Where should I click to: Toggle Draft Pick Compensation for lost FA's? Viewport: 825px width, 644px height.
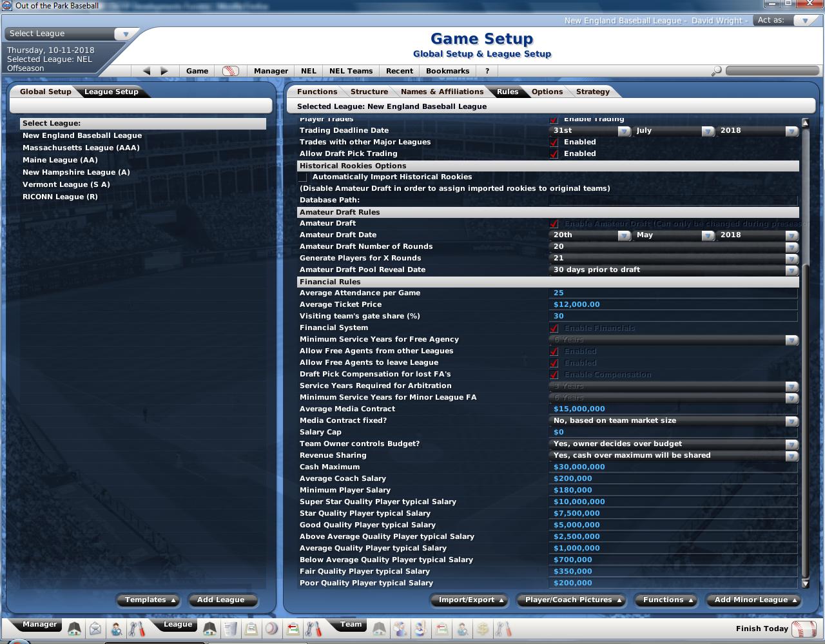(x=554, y=375)
